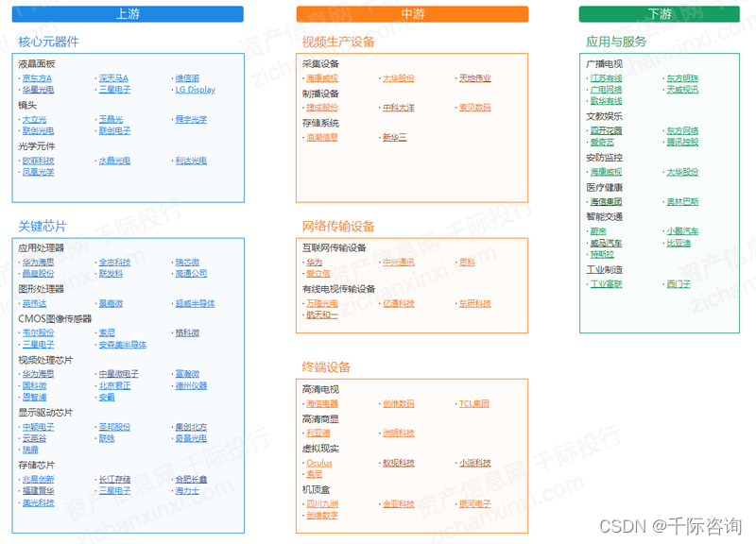Viewport: 756px width, 544px height.
Task: Open 海康威视 under 安防监控
Action: tap(606, 173)
